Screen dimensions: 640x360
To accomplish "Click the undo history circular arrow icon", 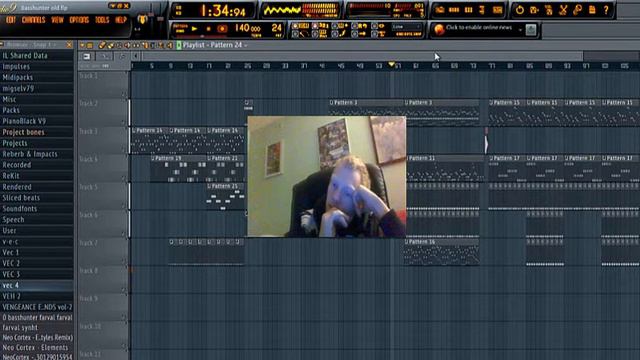I will pyautogui.click(x=520, y=10).
